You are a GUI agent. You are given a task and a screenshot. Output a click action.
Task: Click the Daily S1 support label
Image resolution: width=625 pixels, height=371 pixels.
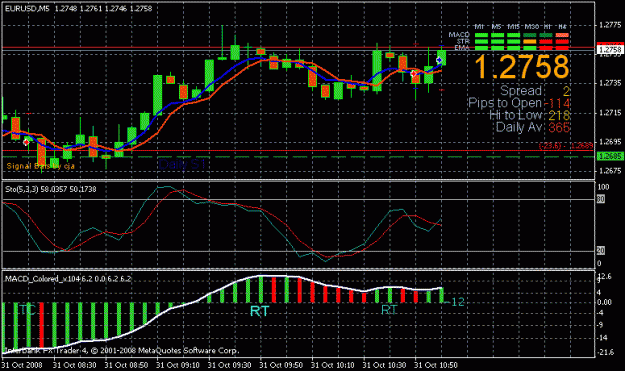182,164
